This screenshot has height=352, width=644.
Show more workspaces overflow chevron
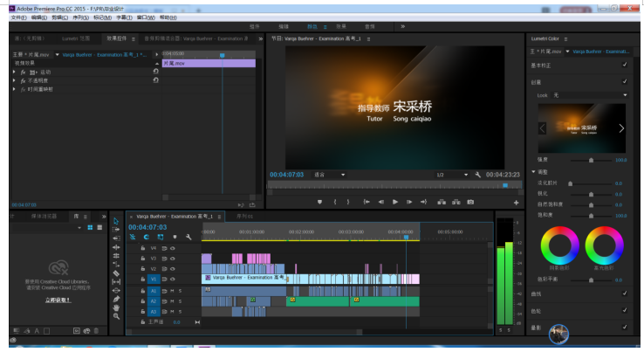tap(403, 26)
